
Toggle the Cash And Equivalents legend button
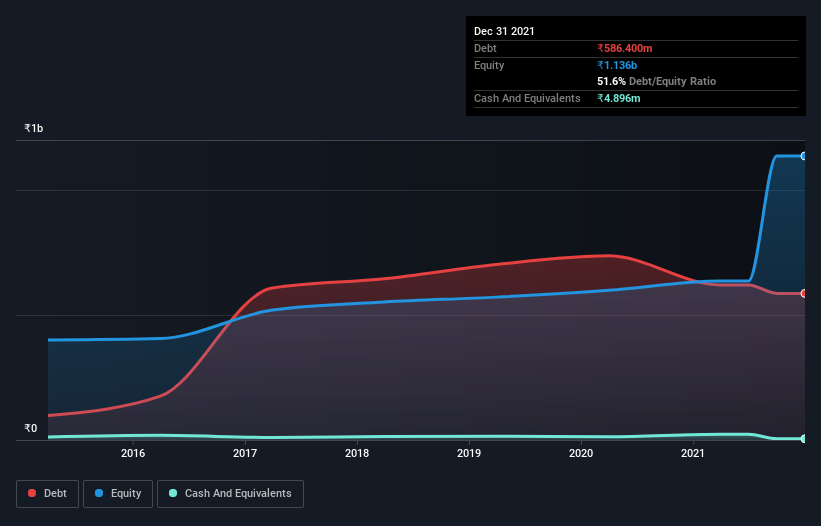[x=230, y=494]
